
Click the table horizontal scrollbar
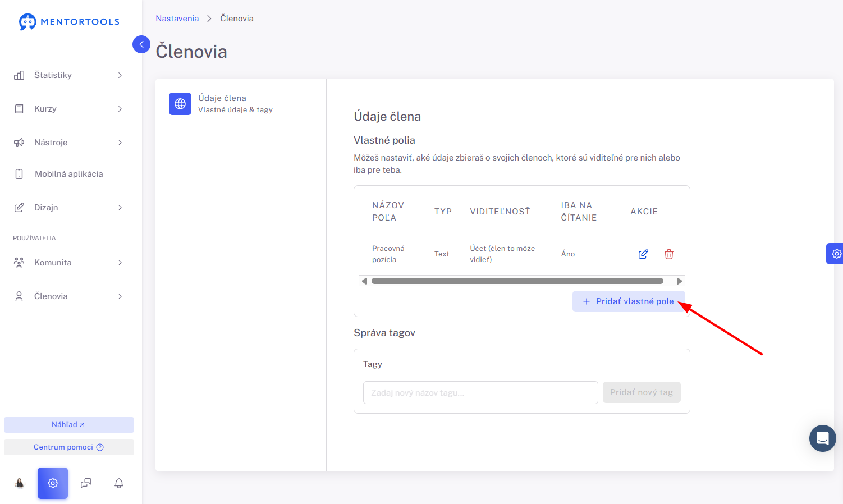tap(517, 281)
